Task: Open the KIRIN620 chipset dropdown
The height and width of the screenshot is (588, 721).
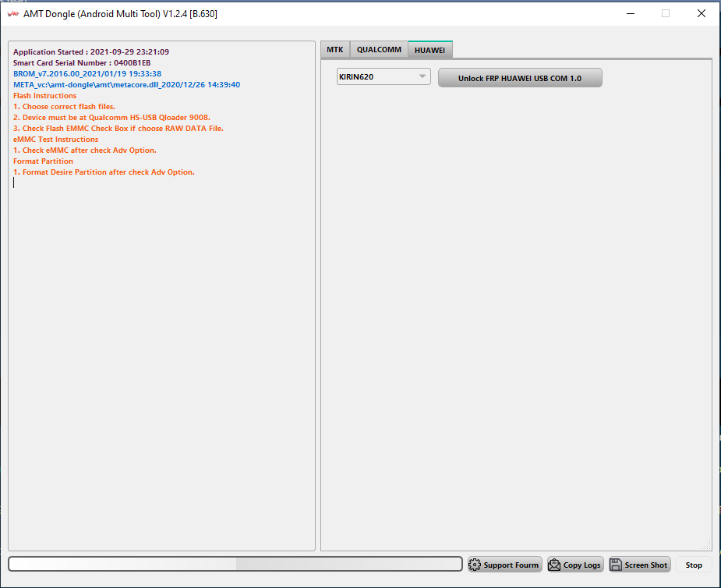Action: 383,77
